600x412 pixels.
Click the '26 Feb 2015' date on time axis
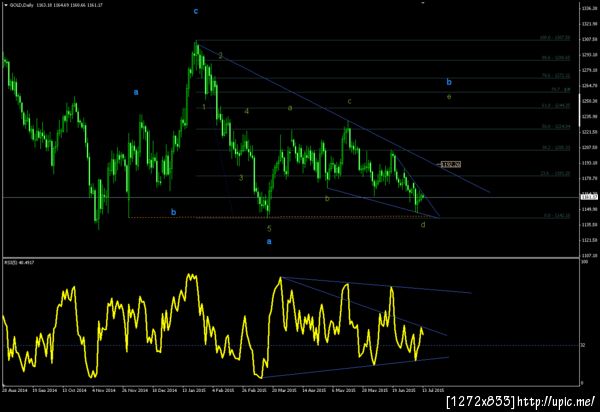point(254,391)
